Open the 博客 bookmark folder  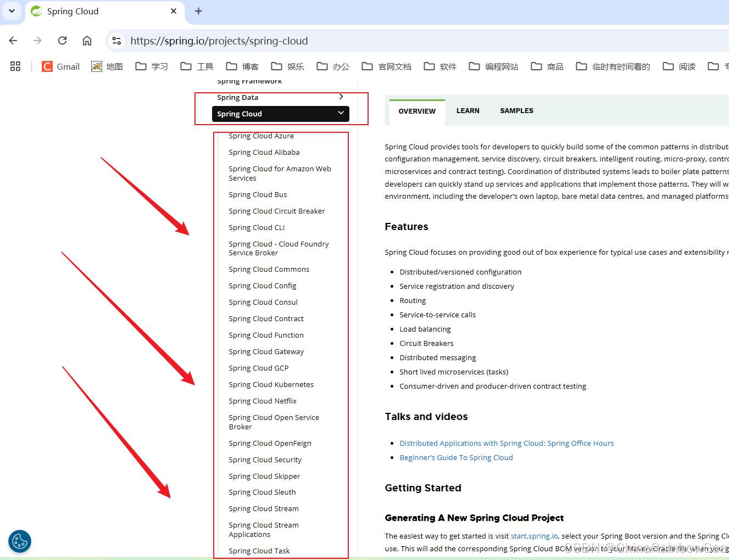242,66
